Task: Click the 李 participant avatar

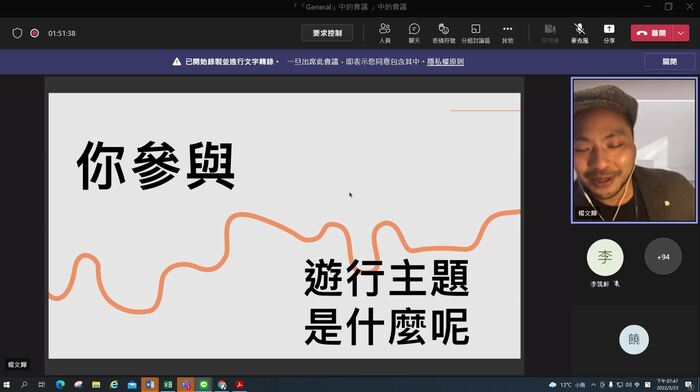Action: tap(605, 257)
